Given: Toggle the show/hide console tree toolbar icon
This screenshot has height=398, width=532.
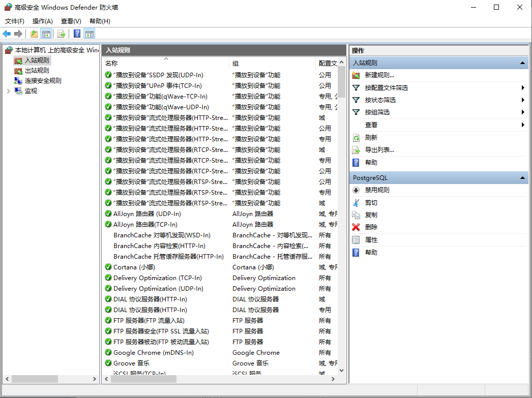Looking at the screenshot, I should tap(46, 34).
